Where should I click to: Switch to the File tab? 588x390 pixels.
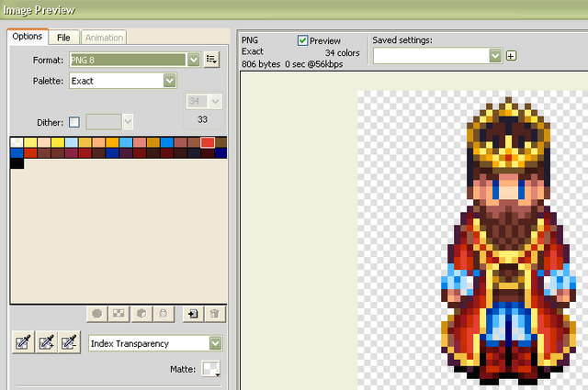[63, 38]
